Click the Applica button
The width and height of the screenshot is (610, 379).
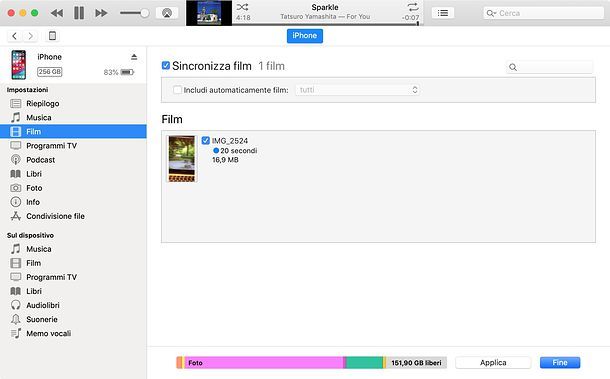click(493, 363)
